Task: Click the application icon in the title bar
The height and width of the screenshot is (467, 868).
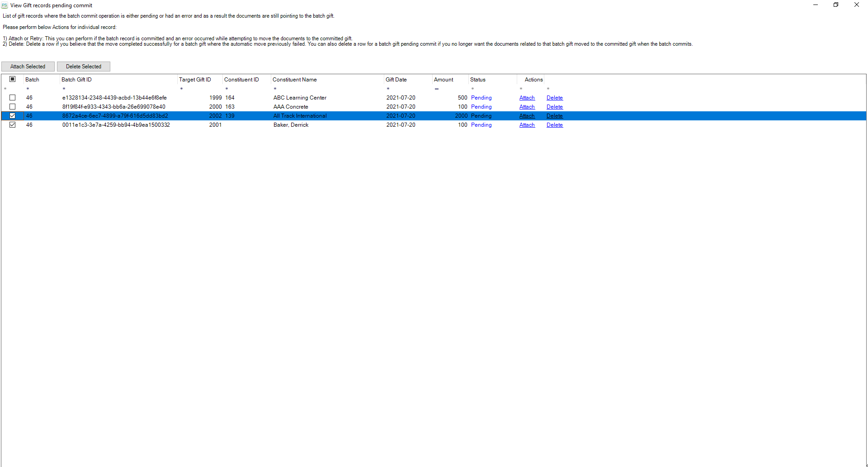Action: [x=5, y=5]
